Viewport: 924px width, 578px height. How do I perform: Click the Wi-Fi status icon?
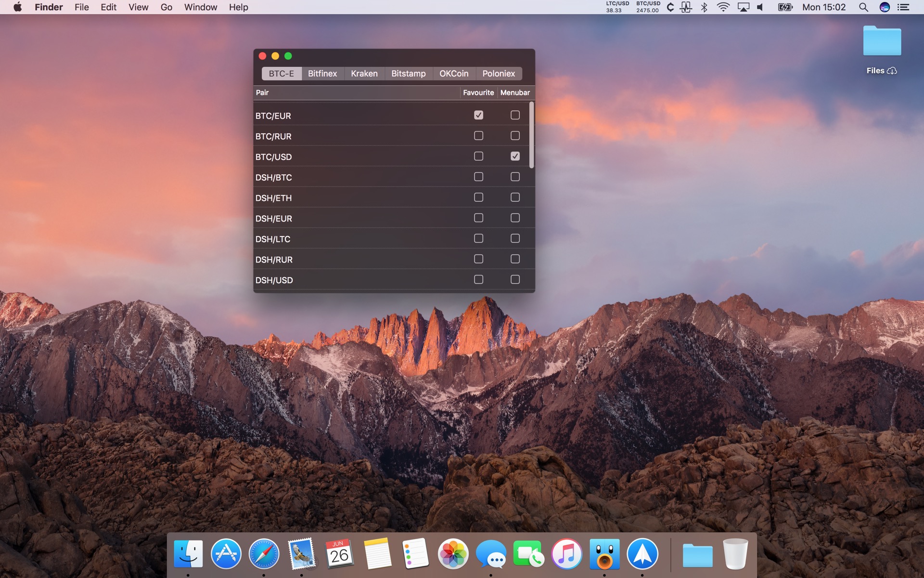coord(723,7)
